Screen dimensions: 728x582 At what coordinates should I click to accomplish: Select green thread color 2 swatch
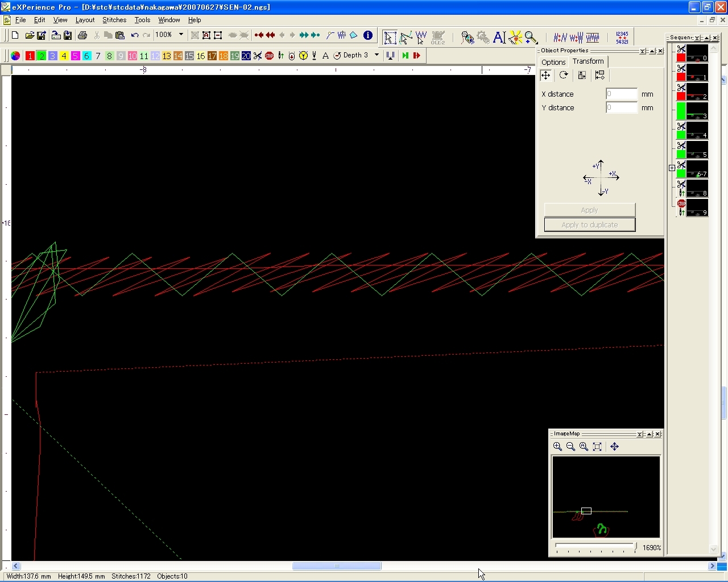tap(42, 56)
